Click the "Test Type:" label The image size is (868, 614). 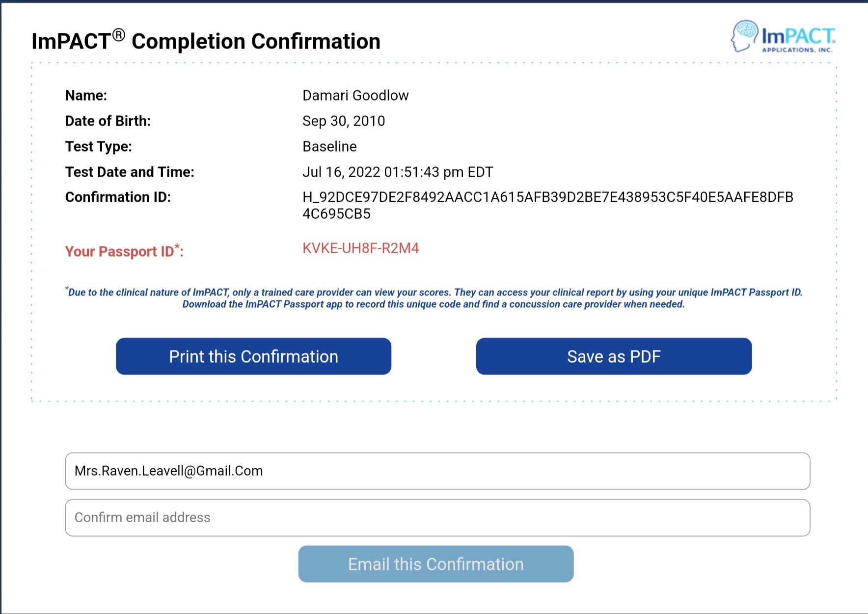click(99, 146)
